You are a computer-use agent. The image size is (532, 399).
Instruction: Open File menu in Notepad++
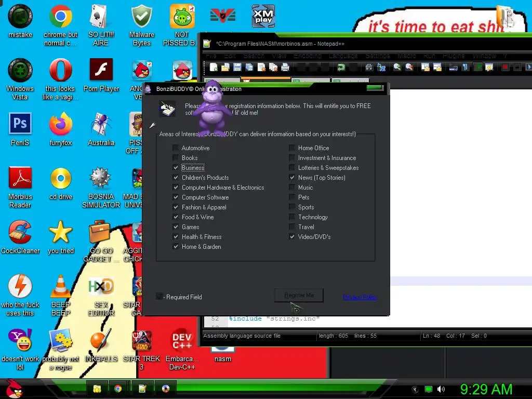tap(211, 56)
